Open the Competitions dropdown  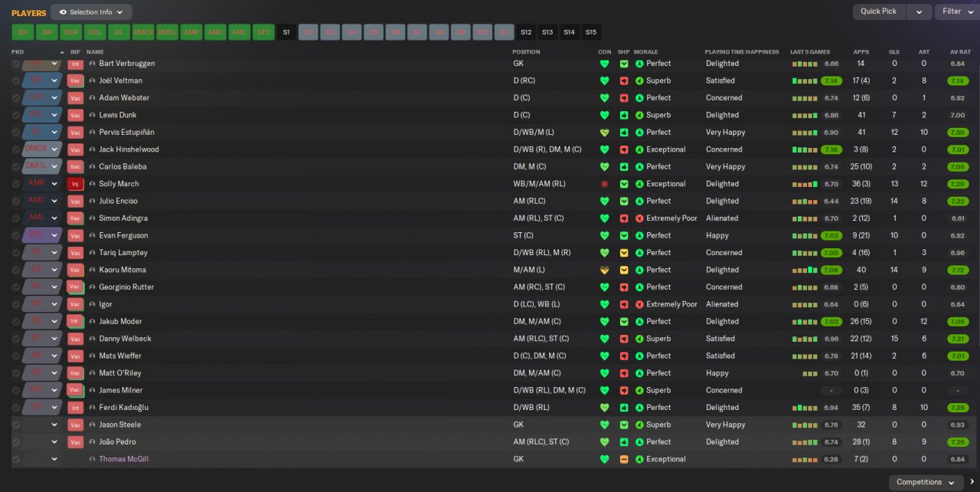(x=926, y=482)
